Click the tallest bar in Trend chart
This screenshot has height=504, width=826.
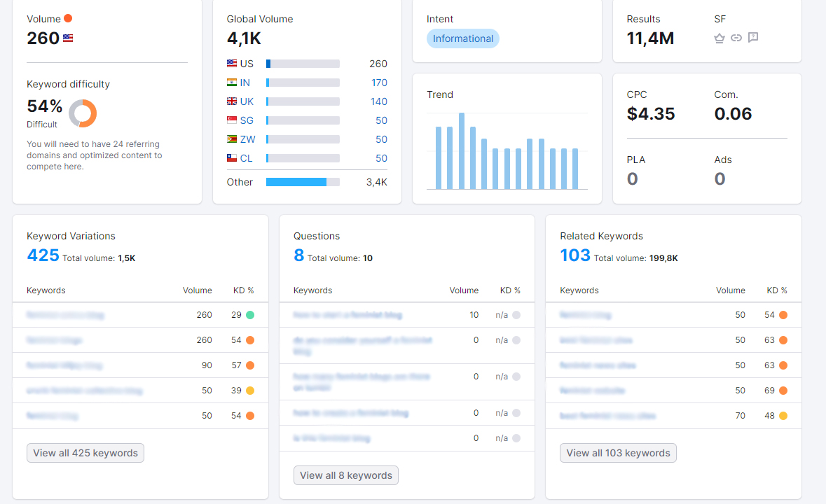click(462, 151)
